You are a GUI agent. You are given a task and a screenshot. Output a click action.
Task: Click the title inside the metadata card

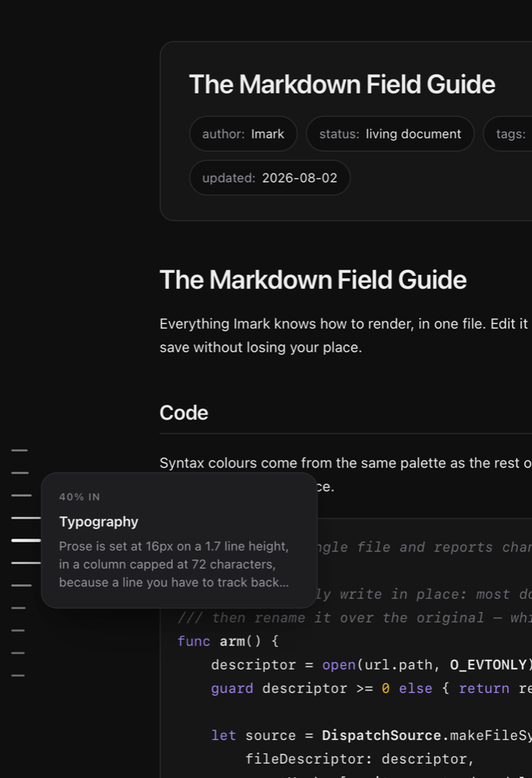pyautogui.click(x=342, y=84)
